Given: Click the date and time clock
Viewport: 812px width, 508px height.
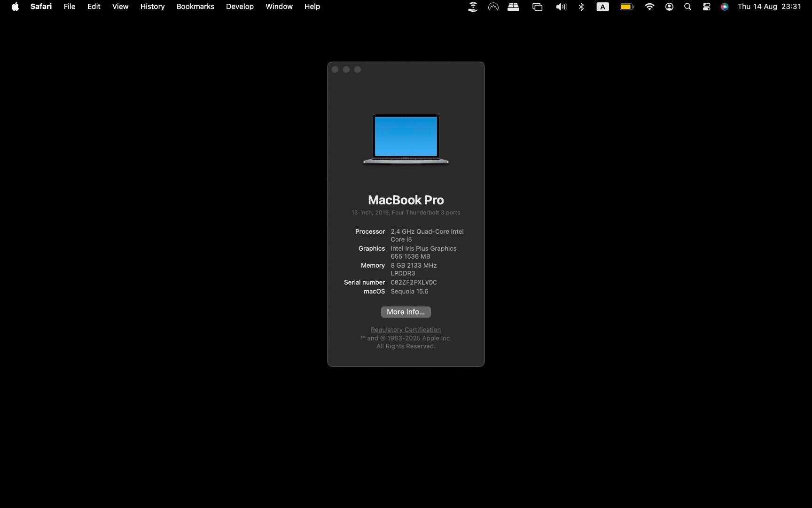Looking at the screenshot, I should (769, 7).
